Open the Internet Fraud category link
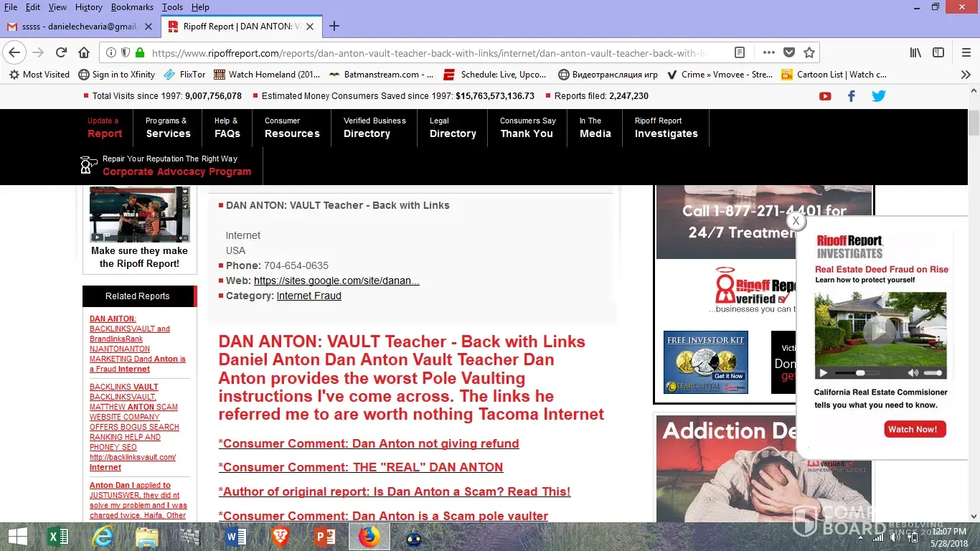Viewport: 980px width, 551px height. pos(308,296)
